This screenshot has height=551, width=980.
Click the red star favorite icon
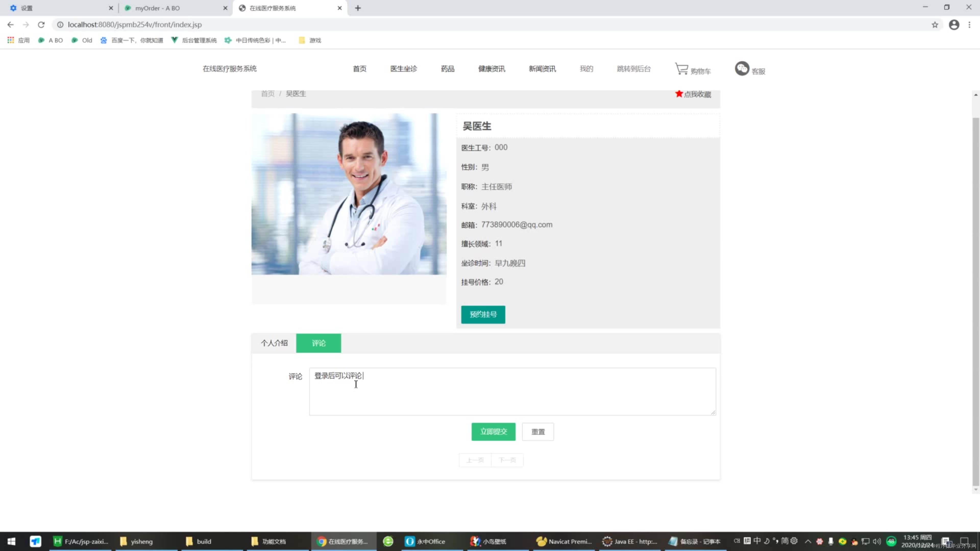tap(679, 94)
